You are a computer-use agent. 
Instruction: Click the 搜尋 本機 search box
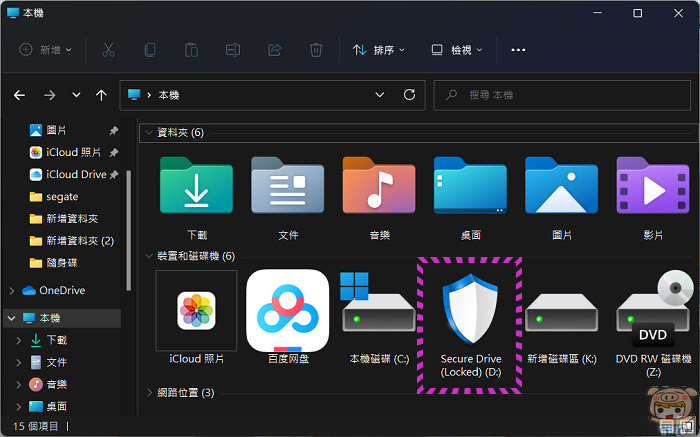562,95
